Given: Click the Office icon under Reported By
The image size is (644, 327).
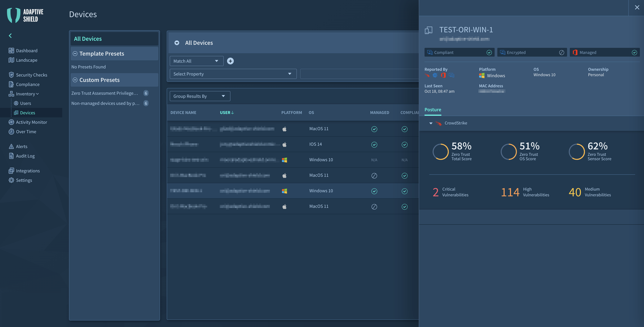Looking at the screenshot, I should 443,75.
